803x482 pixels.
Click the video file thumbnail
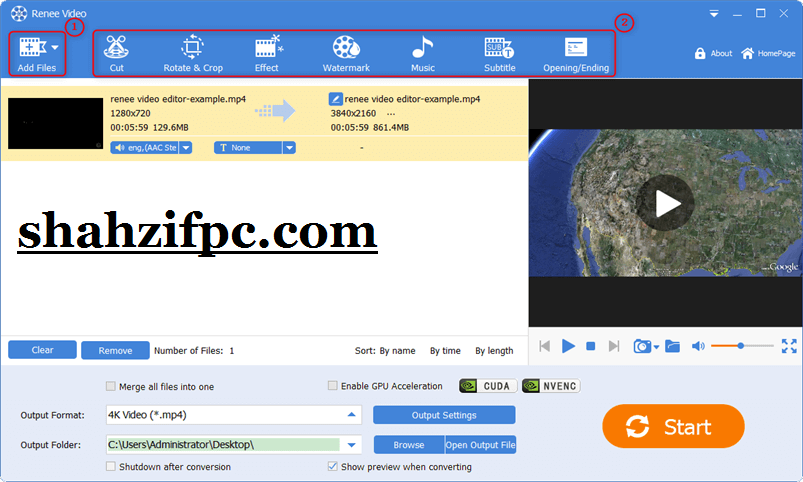point(55,123)
